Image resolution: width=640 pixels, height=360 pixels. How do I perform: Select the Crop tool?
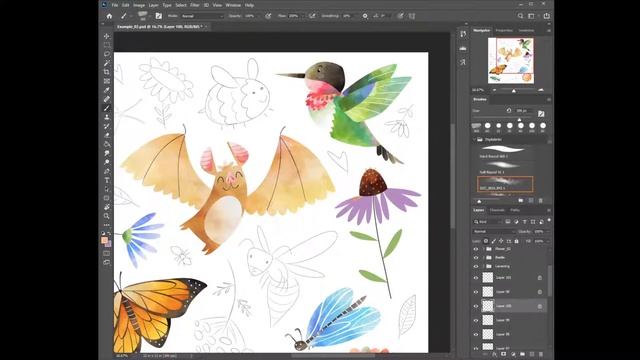(x=107, y=72)
